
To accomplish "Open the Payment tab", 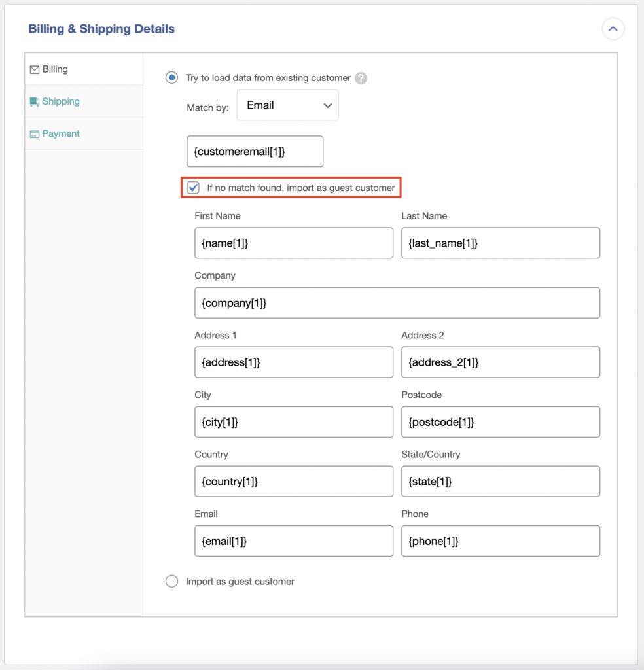I will tap(61, 133).
